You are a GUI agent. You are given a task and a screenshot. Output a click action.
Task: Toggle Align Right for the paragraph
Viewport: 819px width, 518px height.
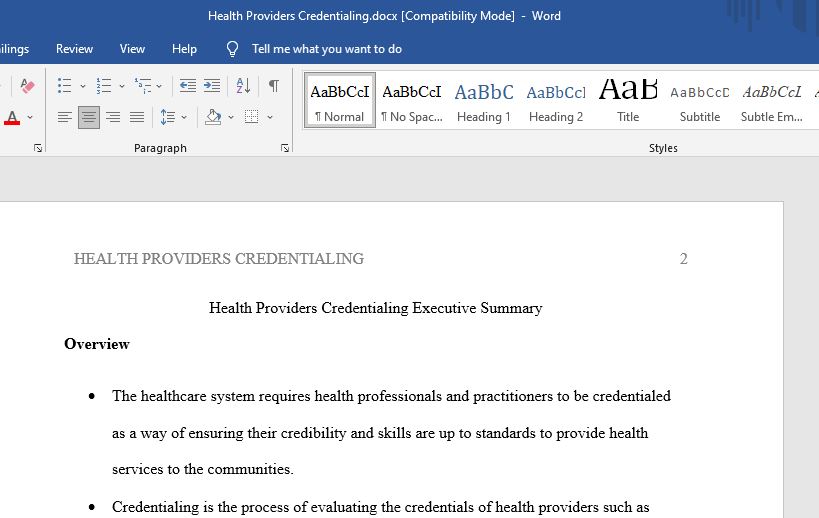click(x=113, y=117)
